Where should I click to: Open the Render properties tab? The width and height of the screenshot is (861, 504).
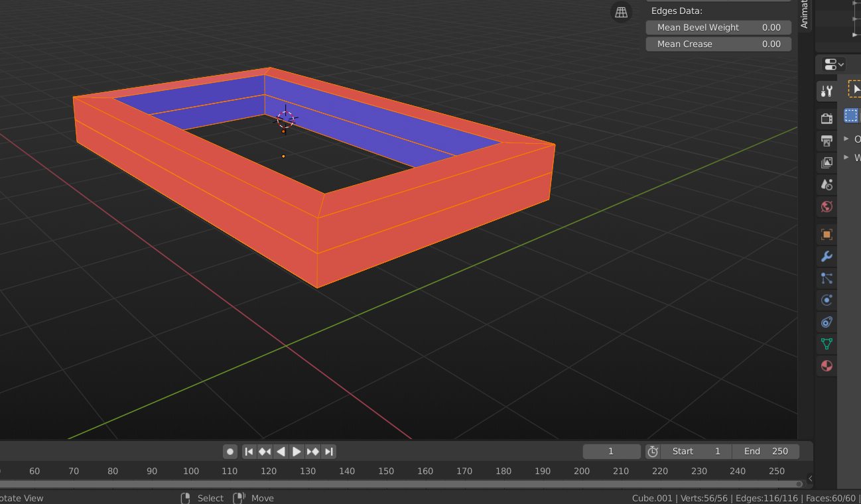827,119
